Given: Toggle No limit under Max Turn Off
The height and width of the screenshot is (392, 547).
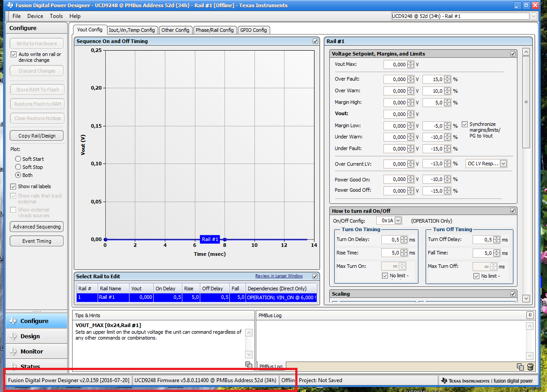Looking at the screenshot, I should [x=476, y=276].
